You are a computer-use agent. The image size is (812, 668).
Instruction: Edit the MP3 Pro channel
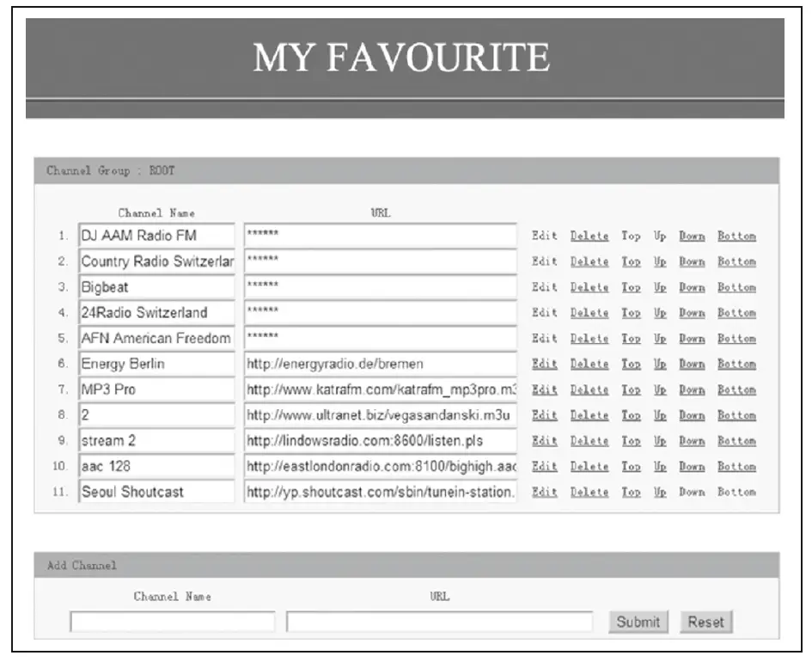coord(544,389)
